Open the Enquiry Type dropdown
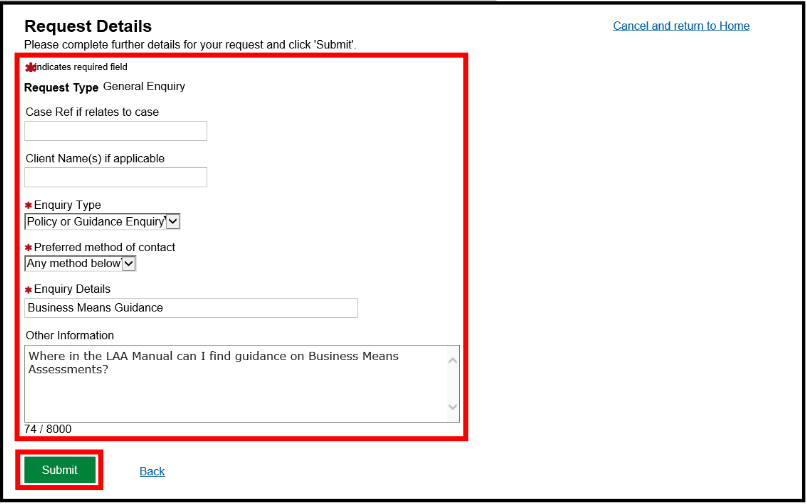This screenshot has width=807, height=504. (x=103, y=222)
